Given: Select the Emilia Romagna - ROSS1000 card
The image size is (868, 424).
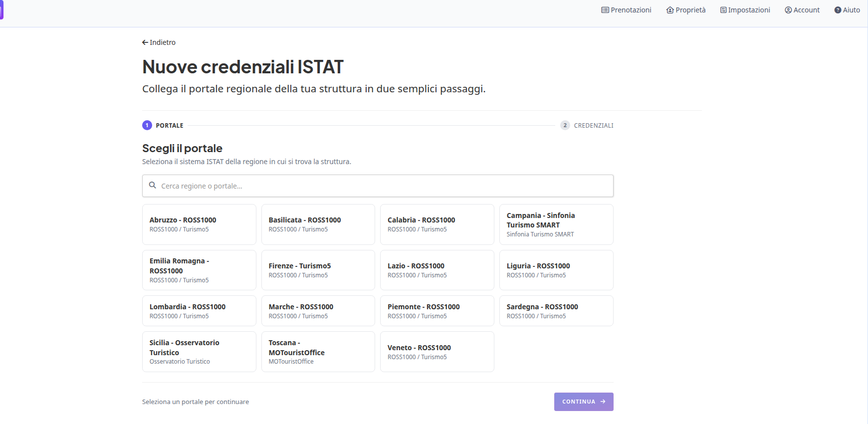Looking at the screenshot, I should [x=199, y=270].
